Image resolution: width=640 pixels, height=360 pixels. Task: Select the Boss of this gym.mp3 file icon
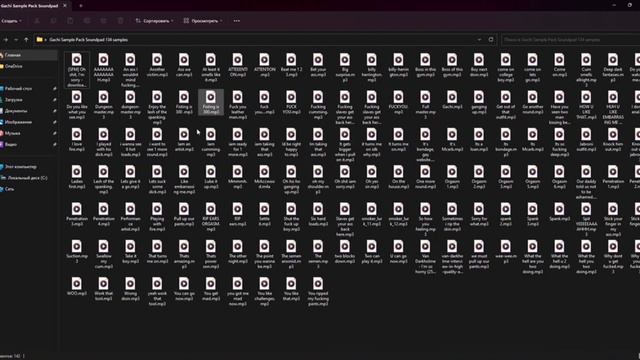point(452,60)
